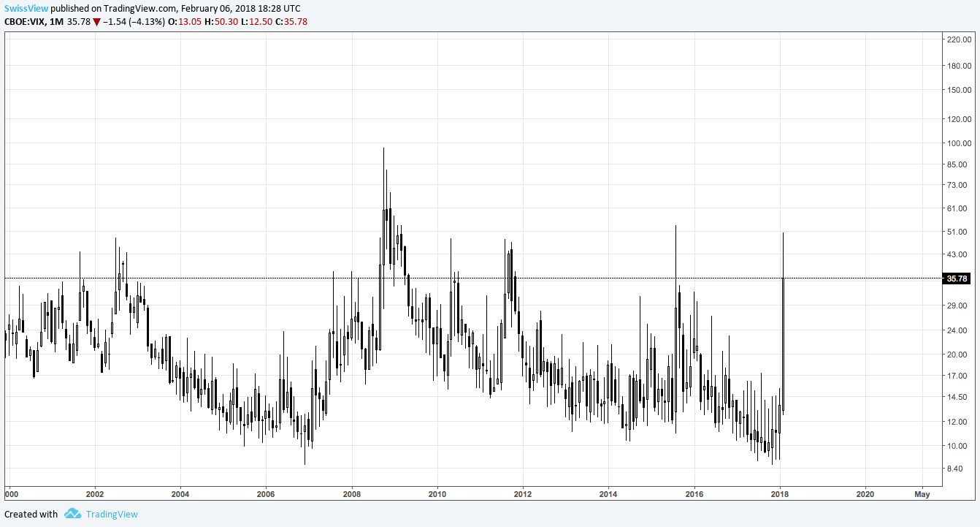Click the publish date February 06, 2018

(223, 8)
